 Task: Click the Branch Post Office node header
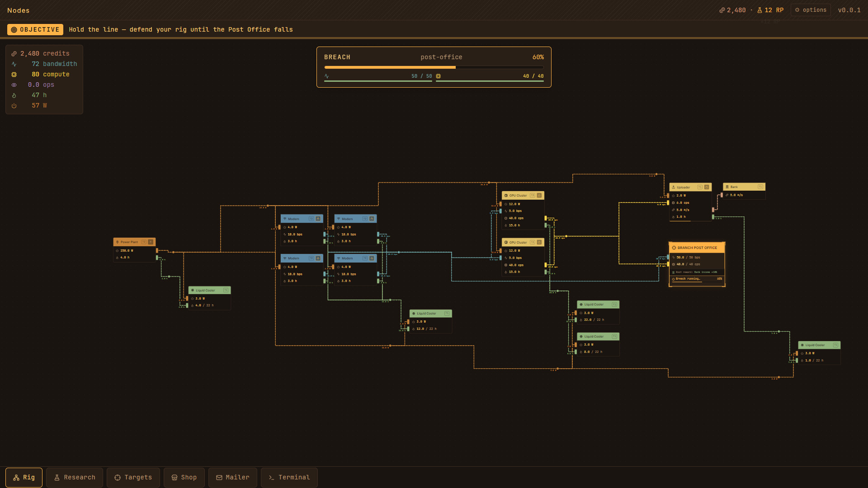[697, 248]
